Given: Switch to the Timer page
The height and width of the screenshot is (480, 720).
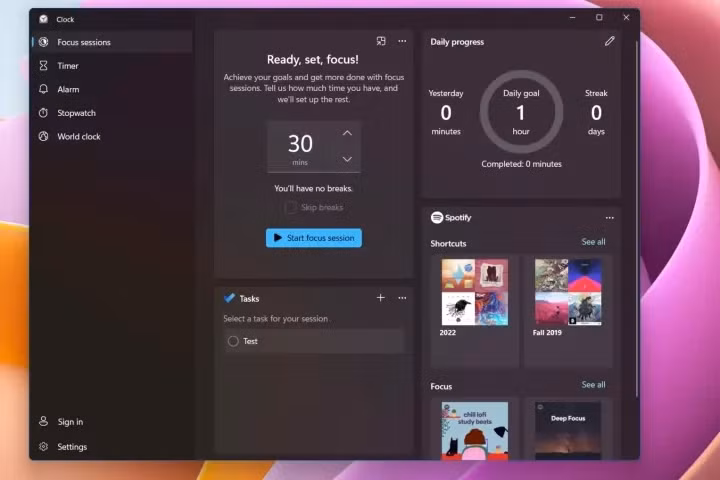Looking at the screenshot, I should pyautogui.click(x=112, y=66).
